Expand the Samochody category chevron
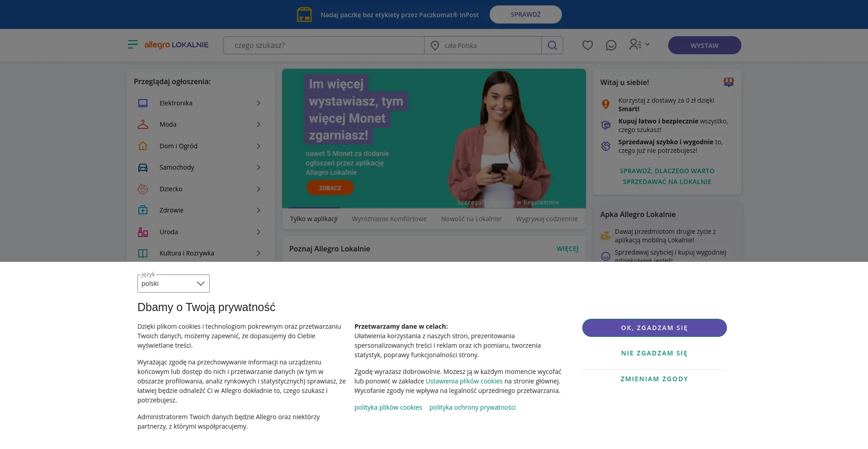 pyautogui.click(x=259, y=167)
